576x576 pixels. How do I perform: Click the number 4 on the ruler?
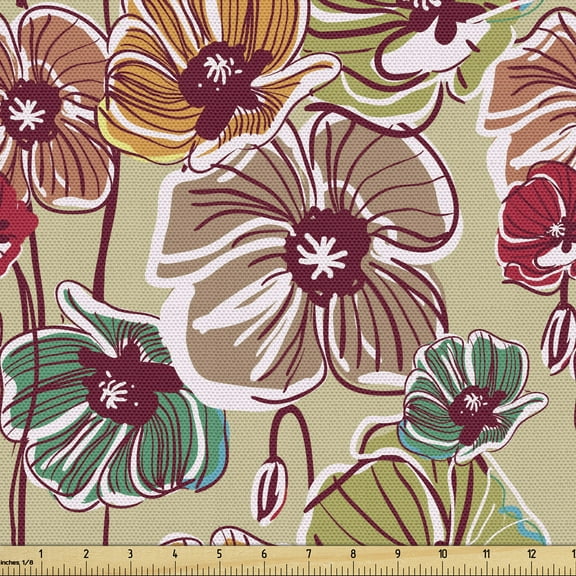[175, 554]
